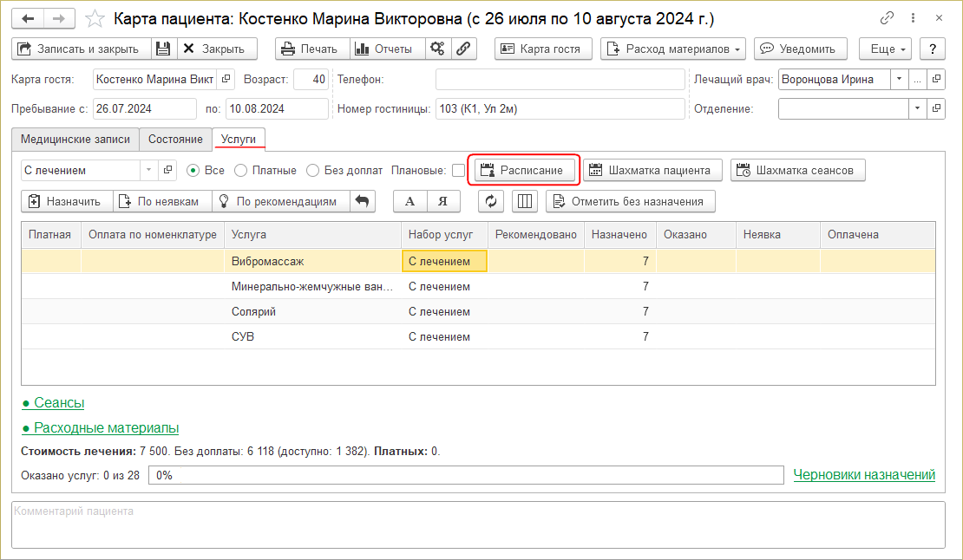Mark the card as favorite with star
This screenshot has height=560, width=963.
pos(96,18)
